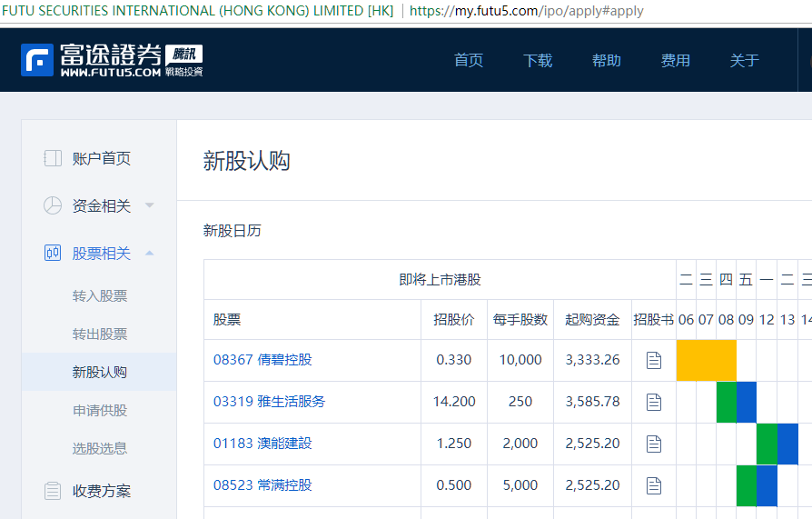Open prospectus icon for 01183 澳能建設

(654, 444)
